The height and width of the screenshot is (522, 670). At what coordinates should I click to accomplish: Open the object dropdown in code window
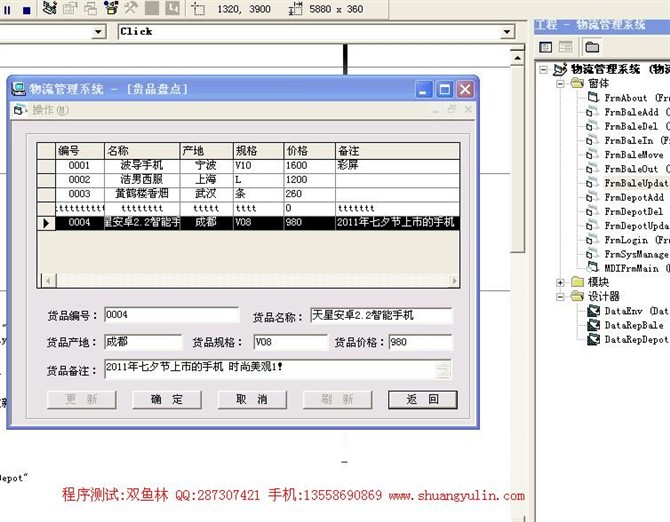coord(99,32)
